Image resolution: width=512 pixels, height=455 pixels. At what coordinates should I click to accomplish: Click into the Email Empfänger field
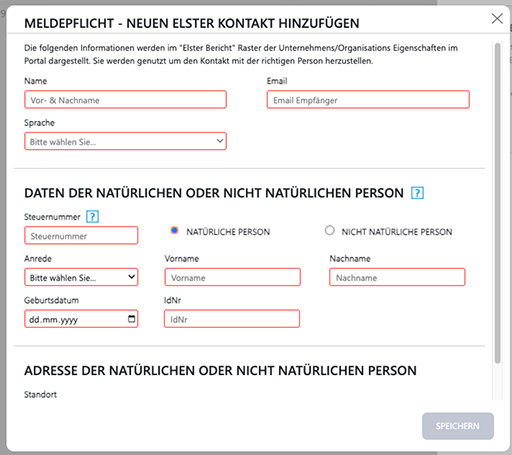point(368,100)
